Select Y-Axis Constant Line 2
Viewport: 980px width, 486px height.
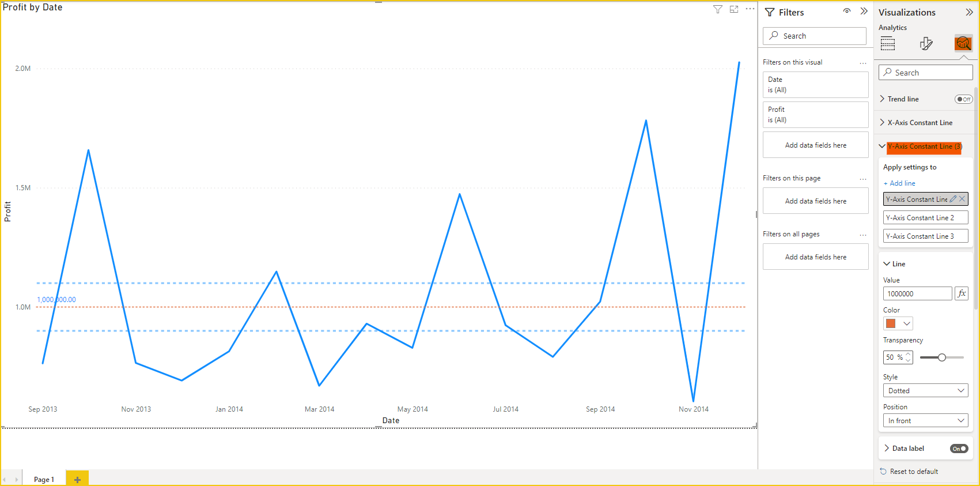click(x=925, y=217)
